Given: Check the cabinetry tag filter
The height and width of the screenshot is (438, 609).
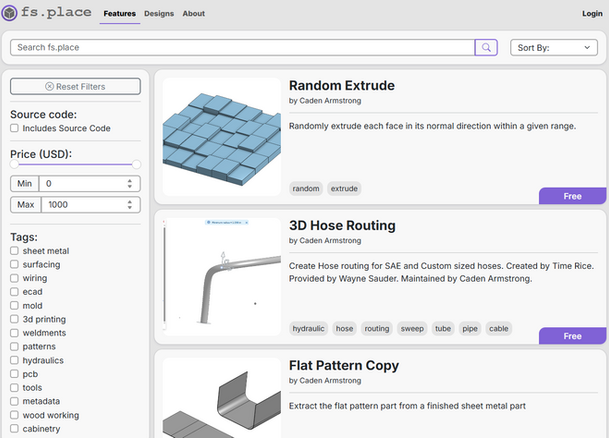Looking at the screenshot, I should [x=14, y=429].
